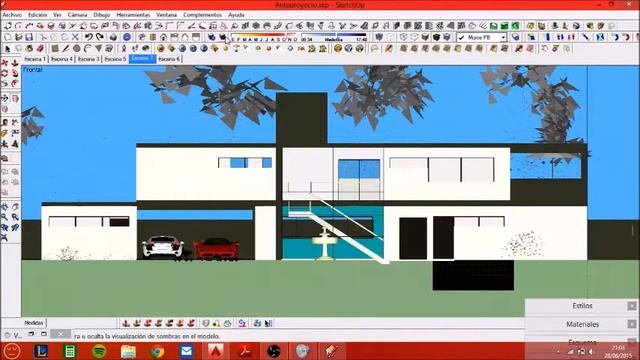640x360 pixels.
Task: Click the Estilos panel title
Action: point(582,306)
